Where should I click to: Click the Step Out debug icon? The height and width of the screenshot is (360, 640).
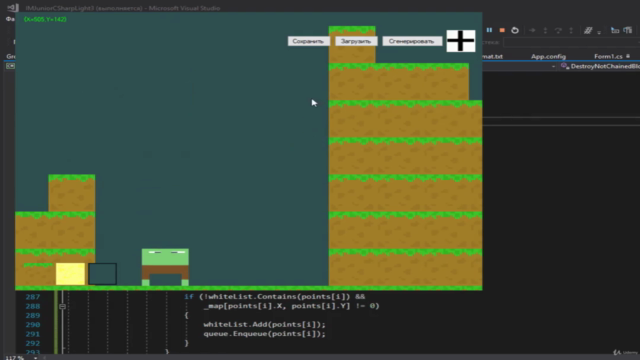pyautogui.click(x=571, y=30)
